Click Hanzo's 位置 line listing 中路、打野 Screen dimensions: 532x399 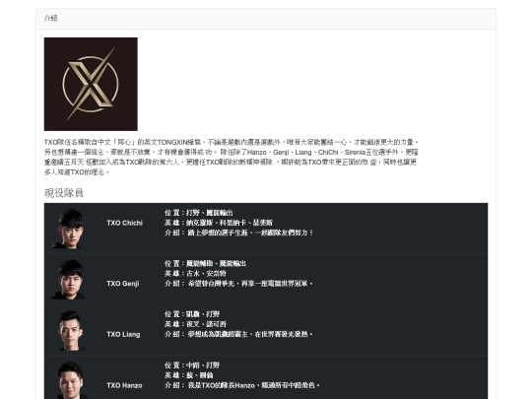192,366
